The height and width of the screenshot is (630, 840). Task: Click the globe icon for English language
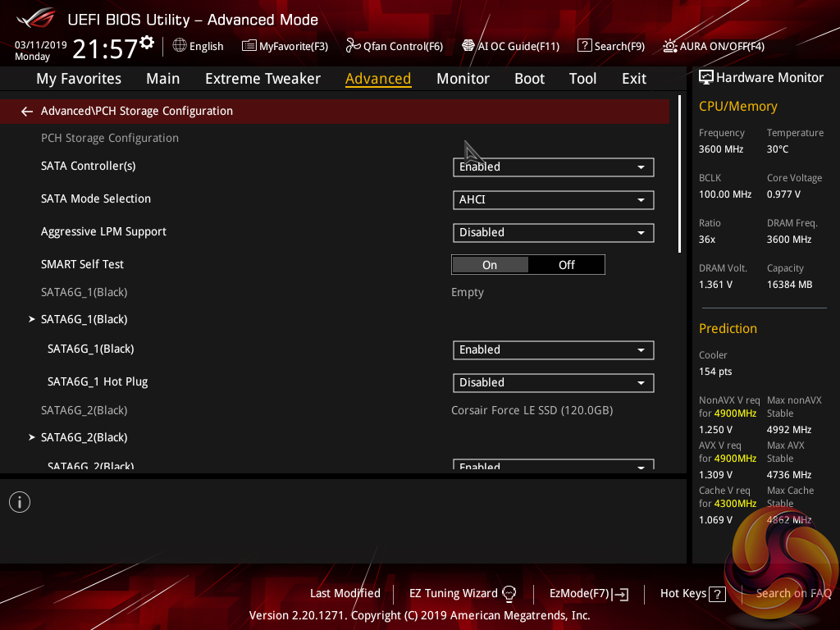click(x=180, y=46)
